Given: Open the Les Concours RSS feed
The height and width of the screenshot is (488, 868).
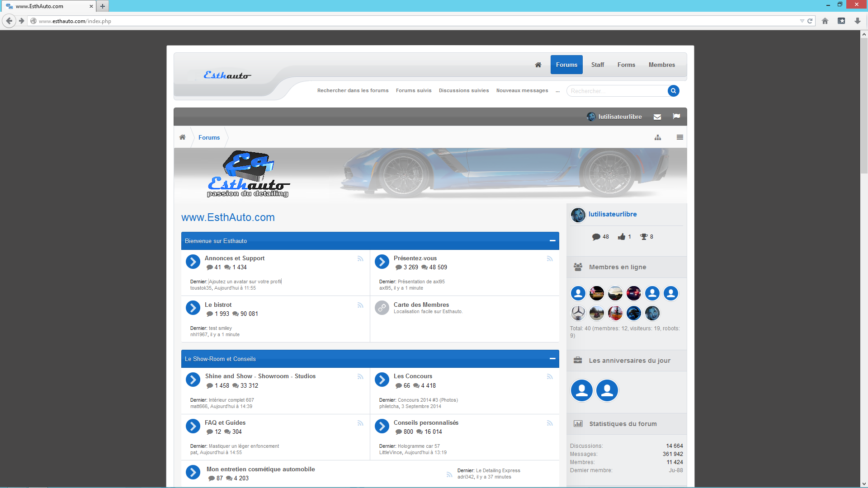Looking at the screenshot, I should tap(550, 377).
